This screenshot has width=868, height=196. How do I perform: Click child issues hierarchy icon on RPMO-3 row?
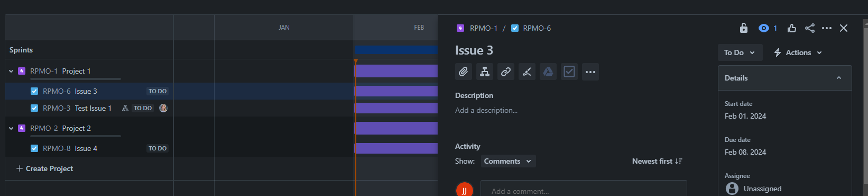point(125,108)
